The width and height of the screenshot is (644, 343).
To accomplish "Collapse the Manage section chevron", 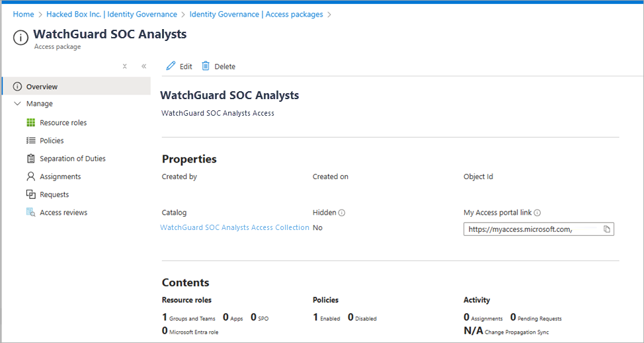I will click(17, 104).
